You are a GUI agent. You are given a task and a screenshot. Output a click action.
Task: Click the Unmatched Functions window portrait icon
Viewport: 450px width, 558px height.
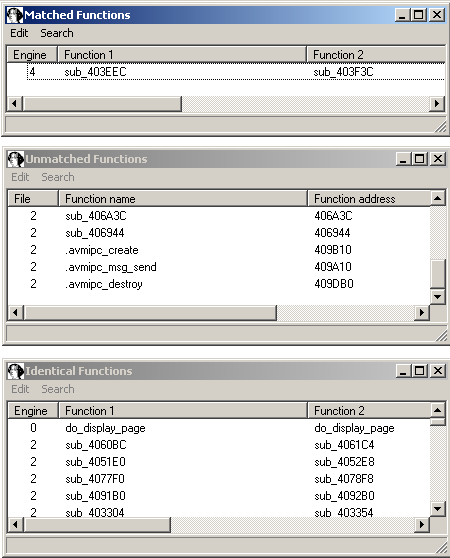click(x=16, y=159)
